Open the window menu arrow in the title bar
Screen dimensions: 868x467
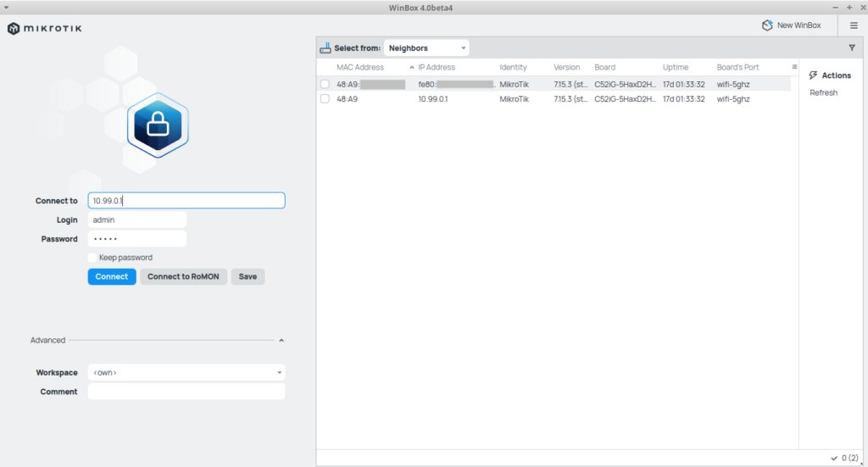(6, 8)
